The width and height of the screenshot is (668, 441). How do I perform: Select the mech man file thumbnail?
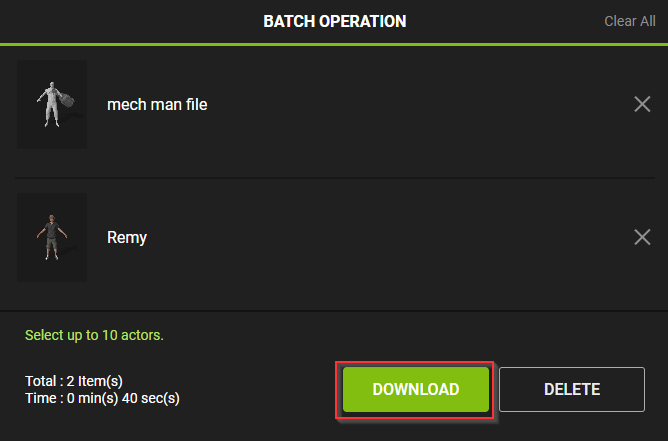(52, 104)
